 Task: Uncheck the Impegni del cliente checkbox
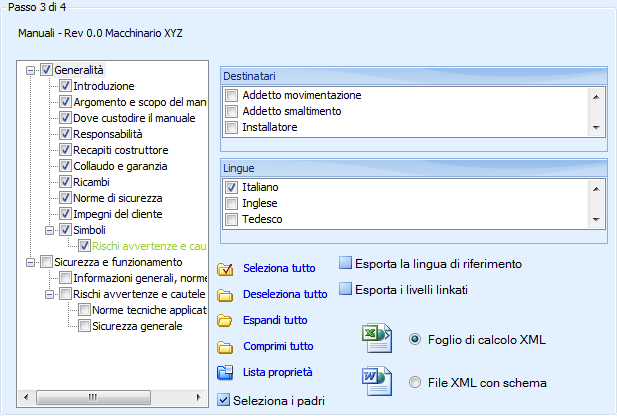65,214
